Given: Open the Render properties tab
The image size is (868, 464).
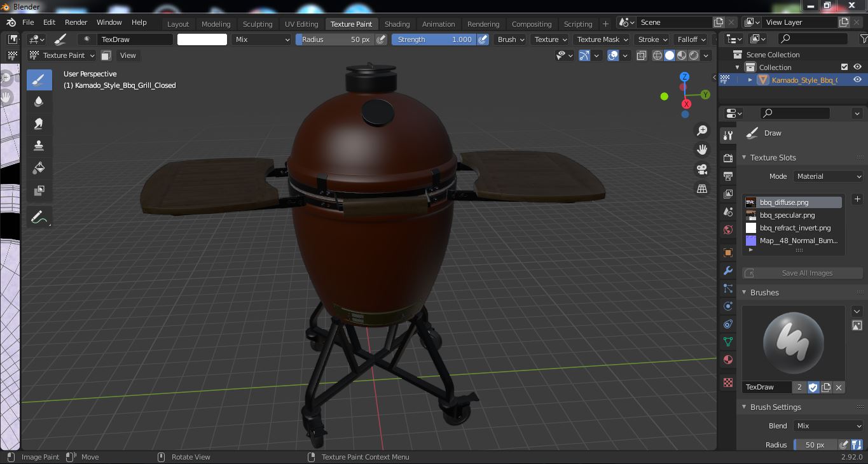Looking at the screenshot, I should tap(728, 158).
